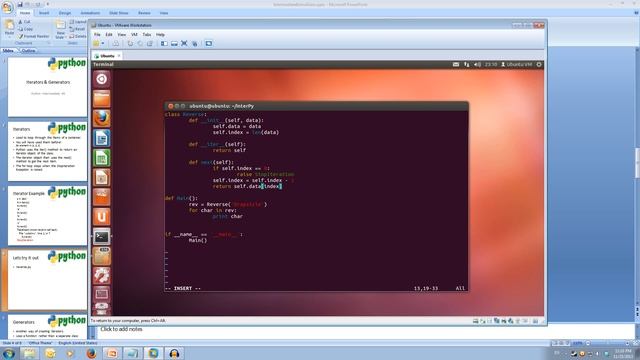Close the Ubuntu terminal window red button
This screenshot has height=360, width=640.
[x=171, y=106]
